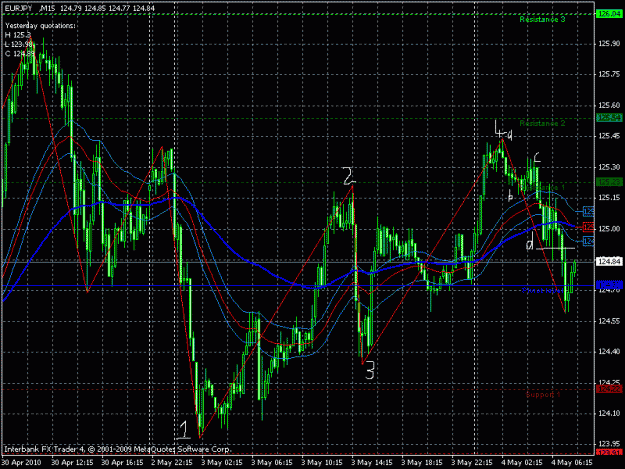Click the '3 May 22:15' time label
The height and width of the screenshot is (469, 625).
[472, 463]
